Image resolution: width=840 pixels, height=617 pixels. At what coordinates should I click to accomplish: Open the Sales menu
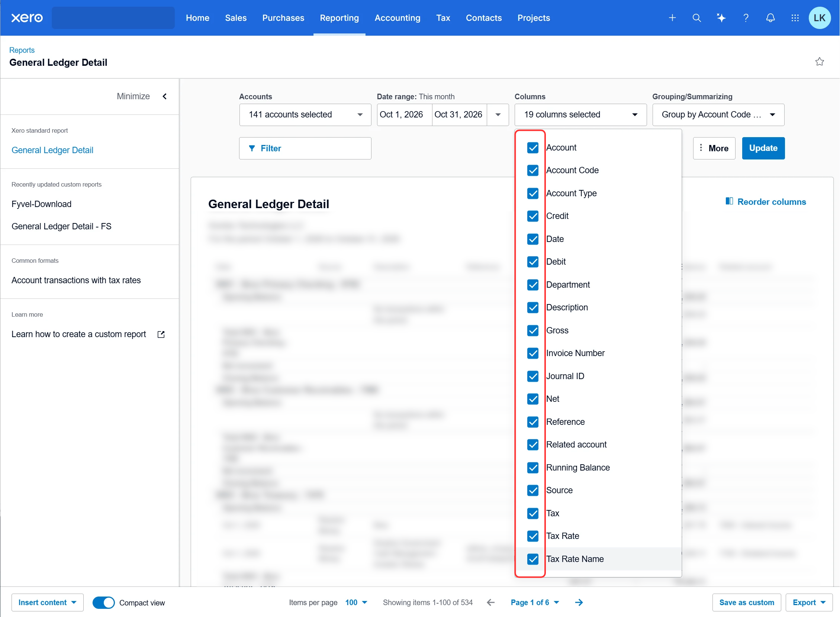point(235,18)
